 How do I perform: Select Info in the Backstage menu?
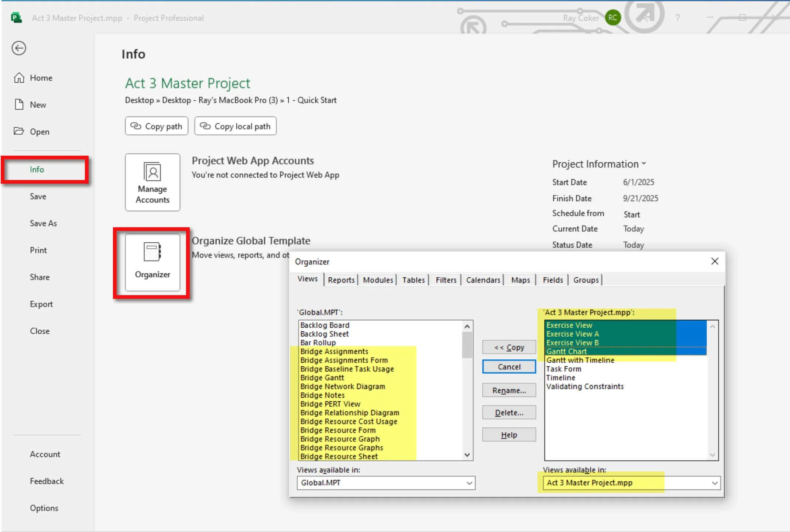[x=37, y=169]
